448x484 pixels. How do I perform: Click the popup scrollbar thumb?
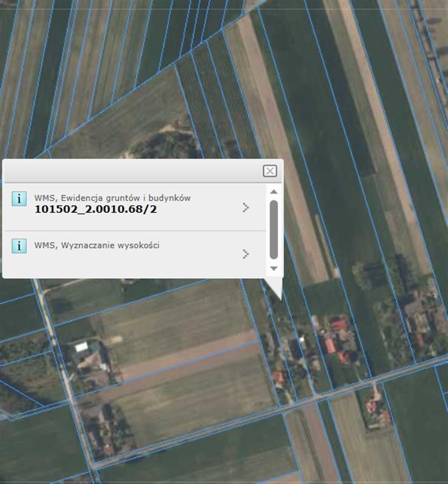tap(274, 230)
